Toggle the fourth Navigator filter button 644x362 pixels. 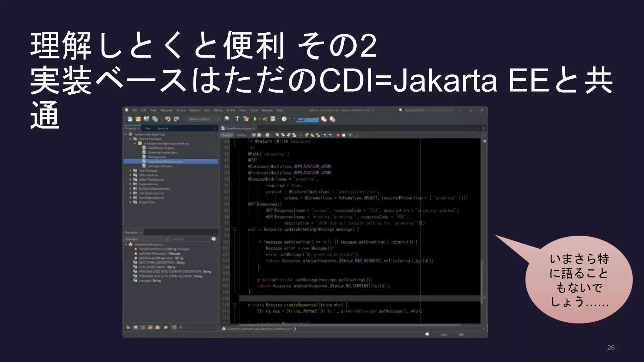coord(150,327)
